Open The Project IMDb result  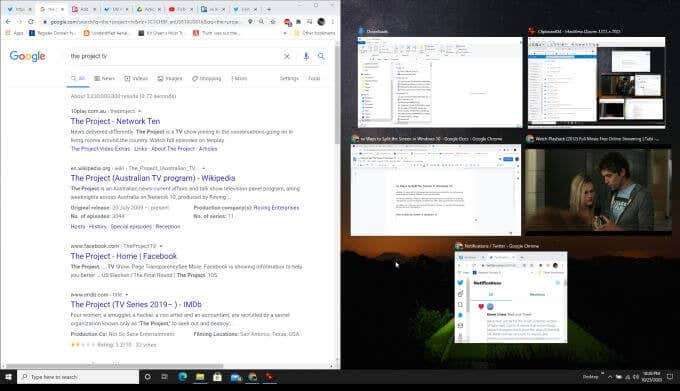[136, 305]
